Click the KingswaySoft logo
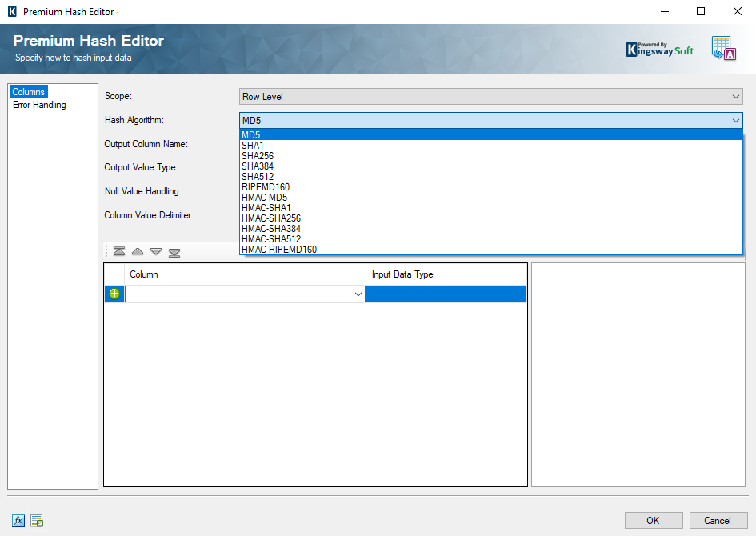This screenshot has height=536, width=756. (x=659, y=50)
